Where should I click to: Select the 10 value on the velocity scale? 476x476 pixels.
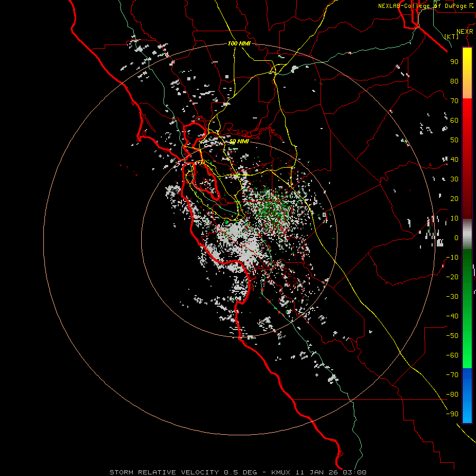pyautogui.click(x=454, y=218)
